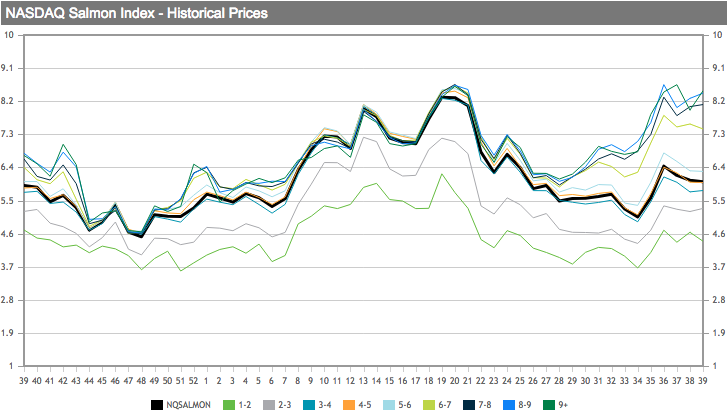The image size is (728, 419).
Task: Click week 8 on the x-axis
Action: tap(298, 381)
